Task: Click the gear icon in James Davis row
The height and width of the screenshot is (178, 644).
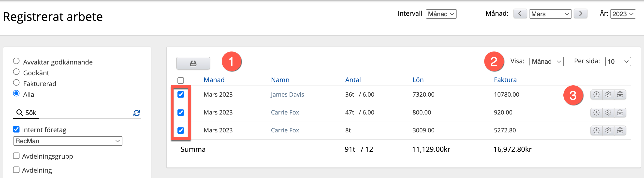Action: 608,94
